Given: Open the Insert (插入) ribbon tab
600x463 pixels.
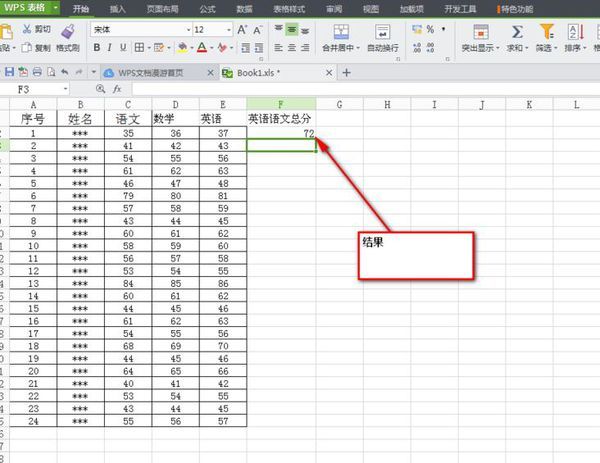Looking at the screenshot, I should pos(117,8).
